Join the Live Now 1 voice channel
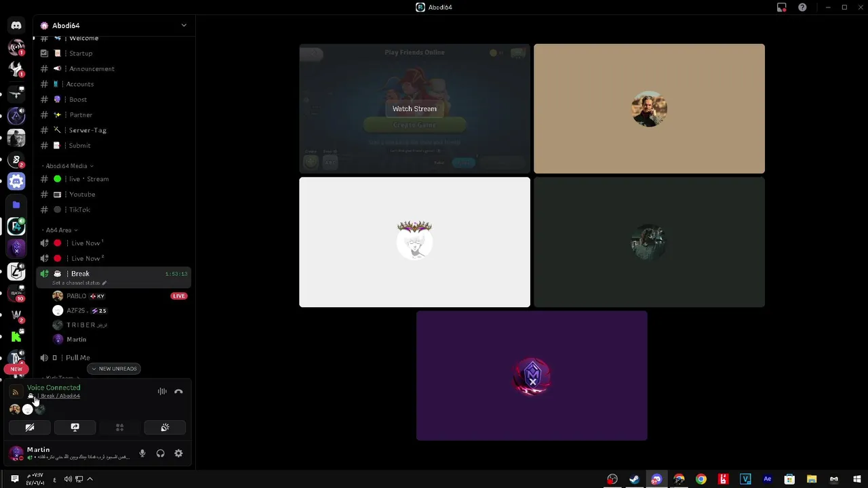This screenshot has width=868, height=488. 113,243
